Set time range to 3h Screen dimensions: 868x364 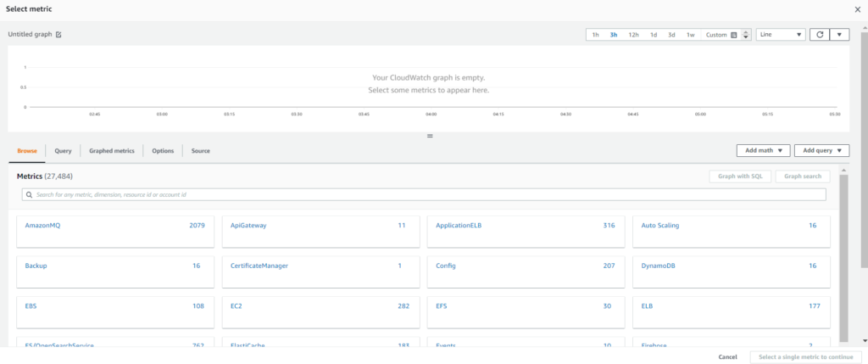(614, 34)
